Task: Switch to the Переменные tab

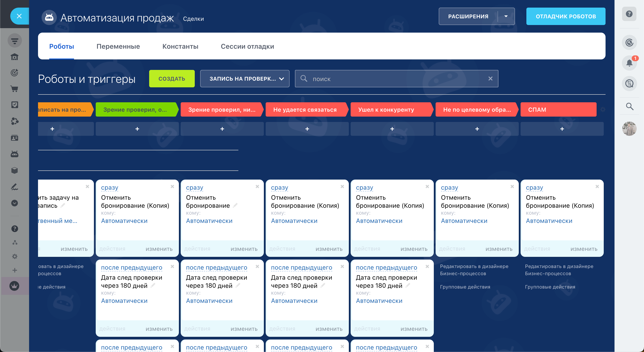Action: [x=118, y=46]
